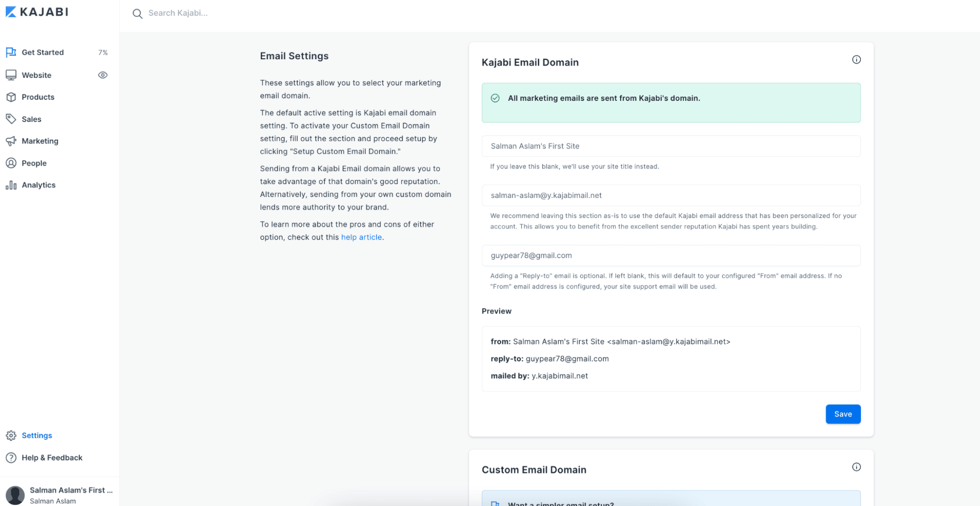Click the 'reply-to: guypear78@gmail.com' preview line

tap(550, 359)
